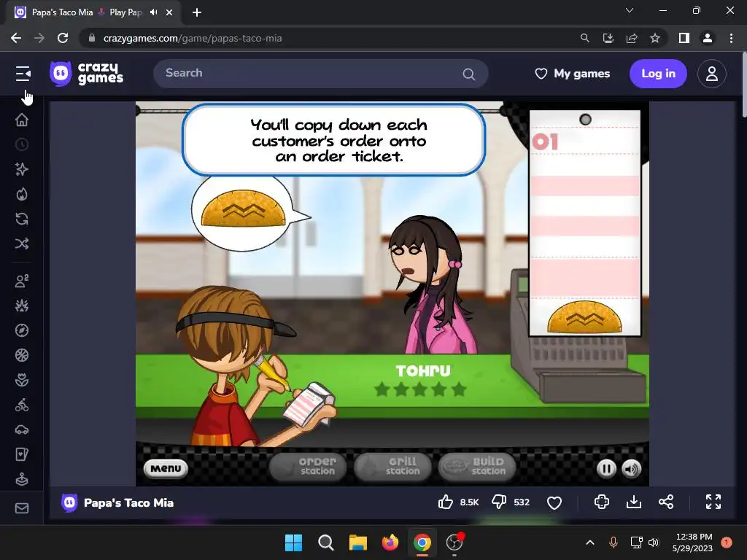Open File Explorer from taskbar
Screen dimensions: 747x560
pos(357,542)
